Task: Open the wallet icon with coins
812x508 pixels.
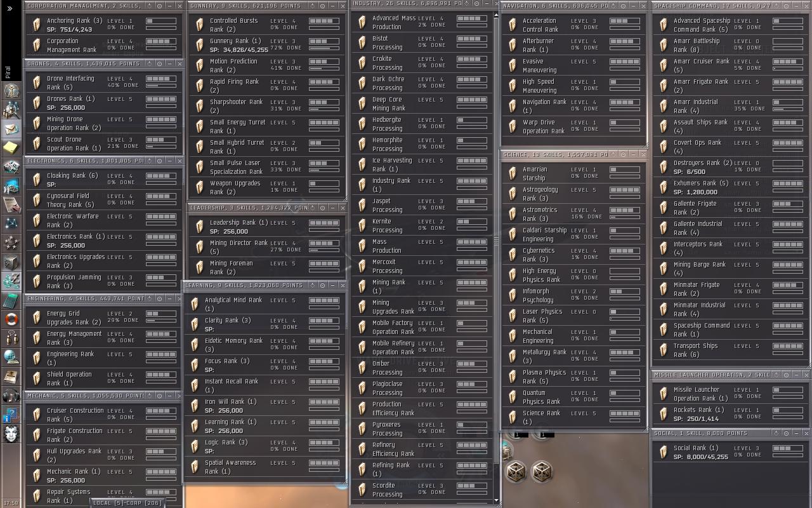Action: pos(11,281)
